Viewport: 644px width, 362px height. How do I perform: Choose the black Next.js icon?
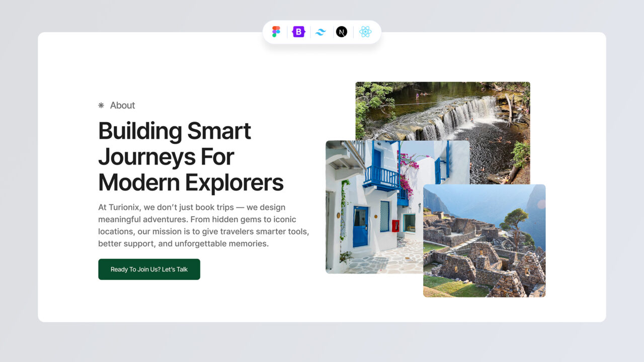342,32
